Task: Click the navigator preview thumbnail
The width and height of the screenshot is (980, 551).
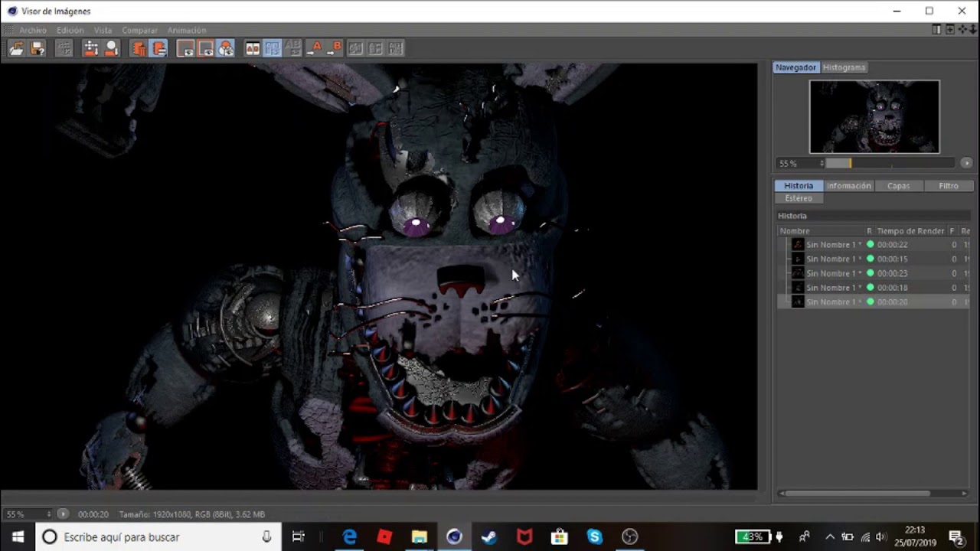Action: click(x=874, y=116)
